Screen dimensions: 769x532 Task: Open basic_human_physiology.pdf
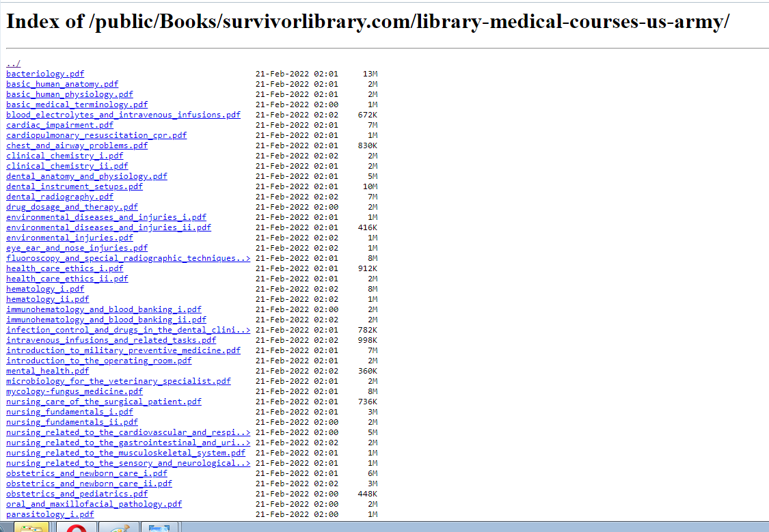(x=70, y=94)
